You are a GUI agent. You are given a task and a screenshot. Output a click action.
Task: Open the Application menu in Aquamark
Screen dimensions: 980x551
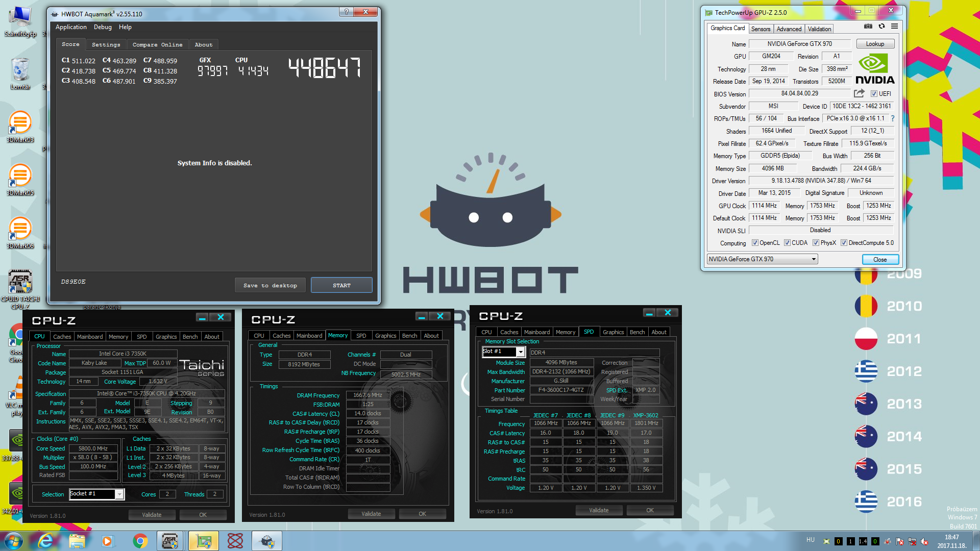tap(71, 27)
